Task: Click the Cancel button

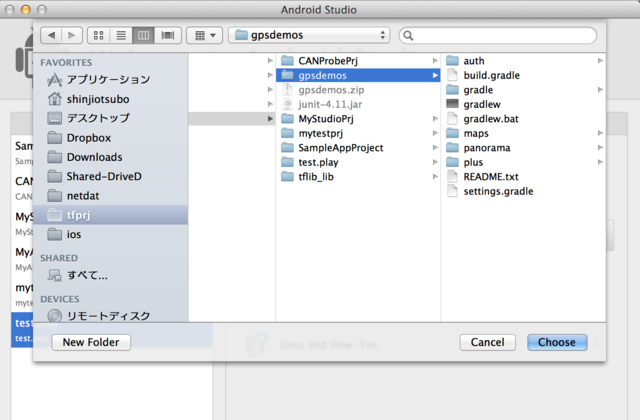Action: [488, 342]
